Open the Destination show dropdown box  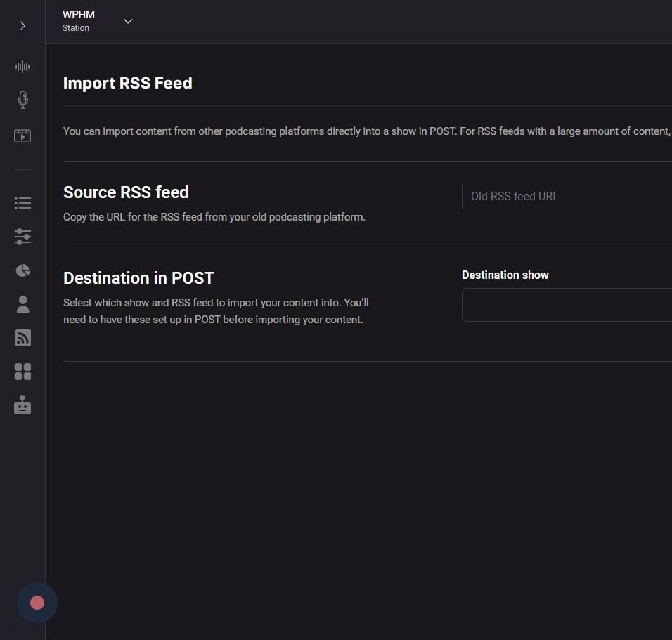pyautogui.click(x=567, y=305)
